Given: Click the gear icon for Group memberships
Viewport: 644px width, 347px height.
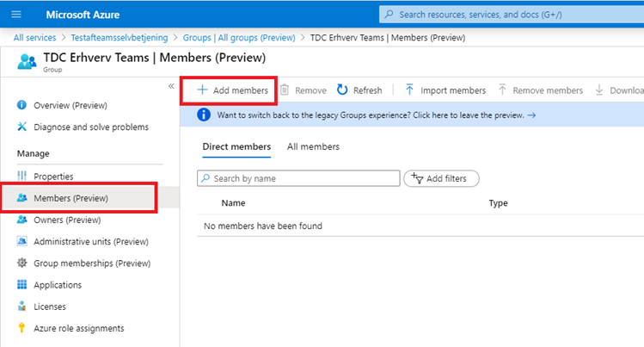Looking at the screenshot, I should tap(21, 263).
